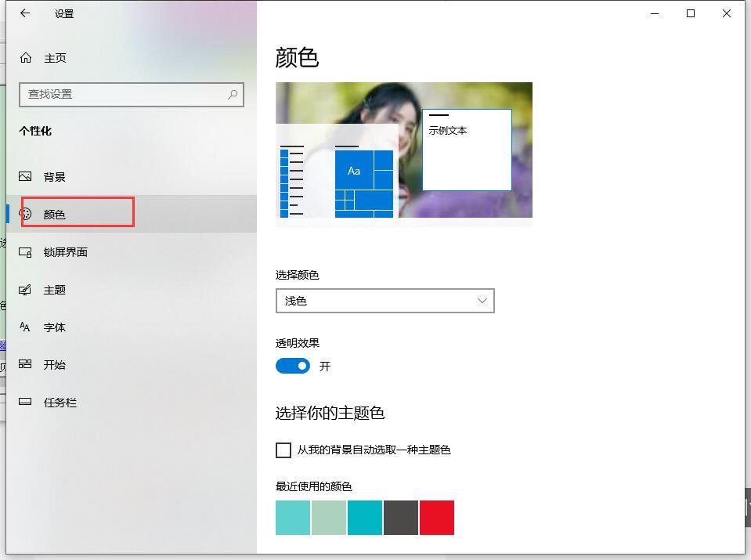751x560 pixels.
Task: Click the 开始 Windows logo icon
Action: pyautogui.click(x=24, y=364)
